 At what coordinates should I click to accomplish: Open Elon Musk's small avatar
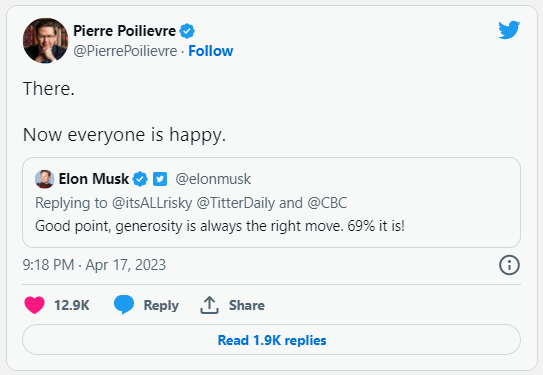44,179
